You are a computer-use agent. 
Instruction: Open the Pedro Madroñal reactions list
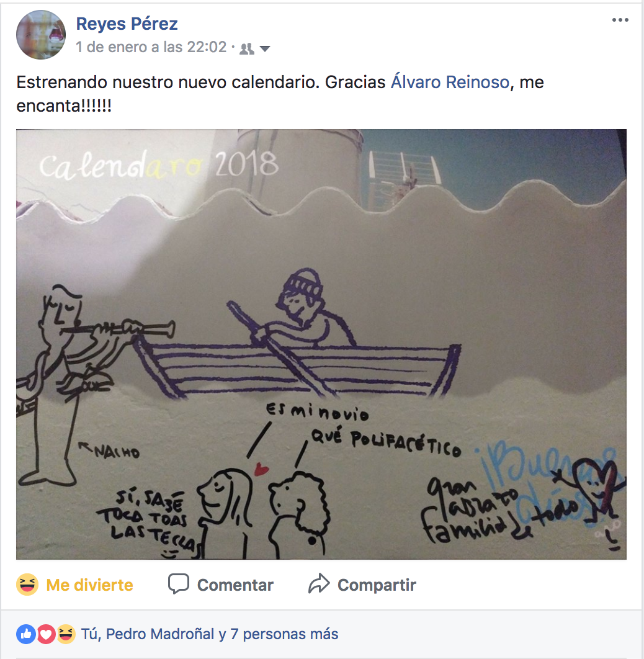click(160, 634)
